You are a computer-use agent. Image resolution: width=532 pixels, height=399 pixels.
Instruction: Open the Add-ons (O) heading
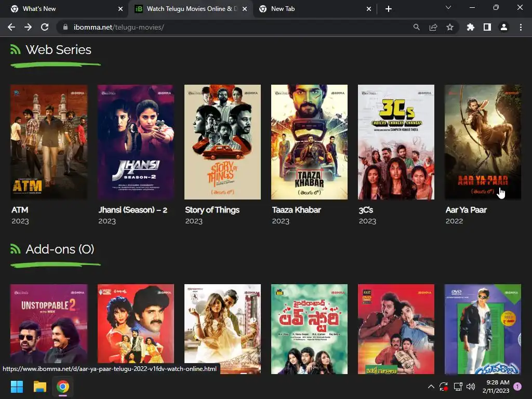60,249
